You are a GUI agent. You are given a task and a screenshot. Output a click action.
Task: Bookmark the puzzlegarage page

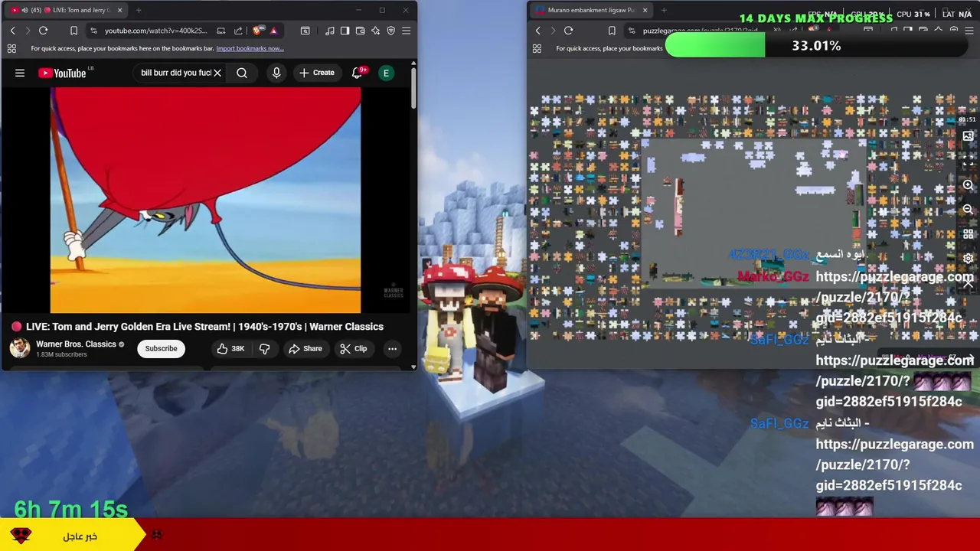click(611, 31)
